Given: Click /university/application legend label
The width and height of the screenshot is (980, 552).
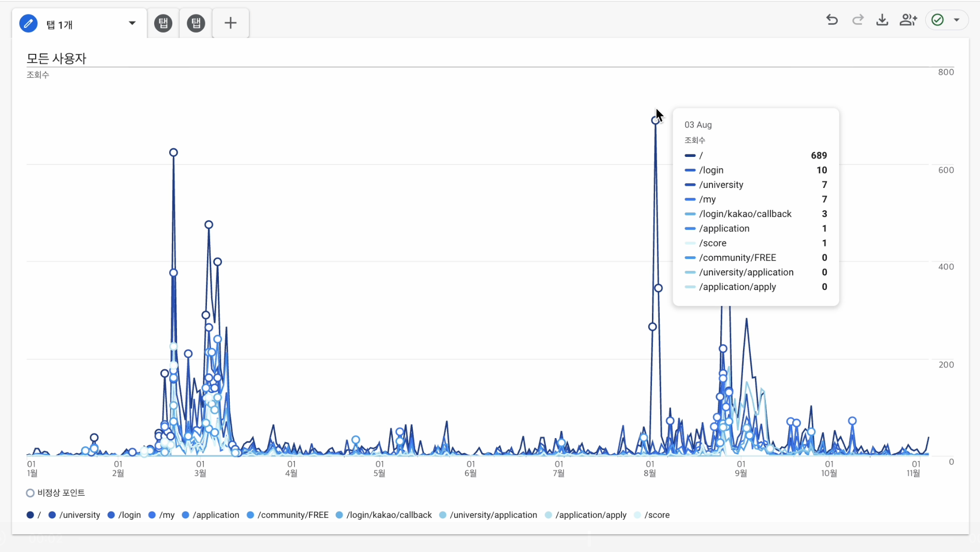Looking at the screenshot, I should point(493,515).
